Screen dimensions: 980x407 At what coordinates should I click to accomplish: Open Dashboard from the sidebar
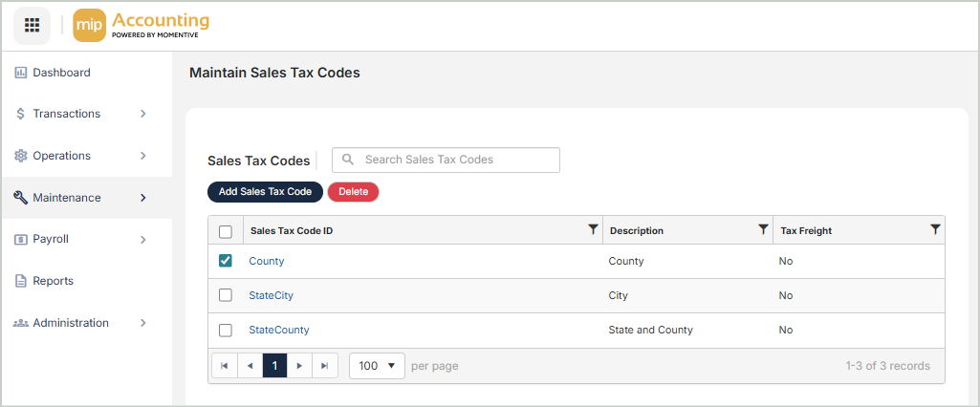(61, 73)
